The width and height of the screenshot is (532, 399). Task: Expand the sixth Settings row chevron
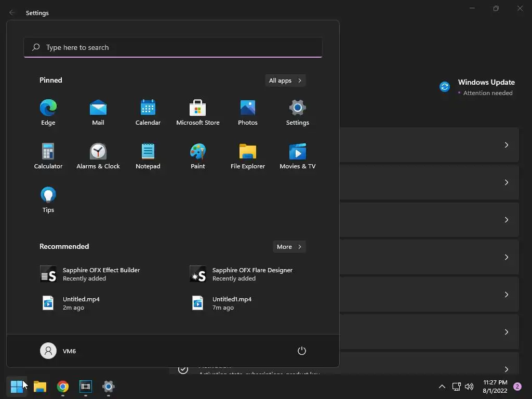(506, 332)
